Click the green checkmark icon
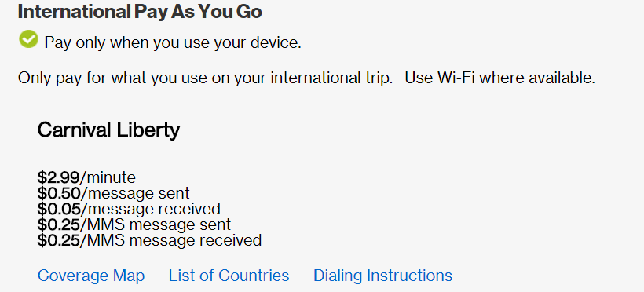 coord(28,39)
